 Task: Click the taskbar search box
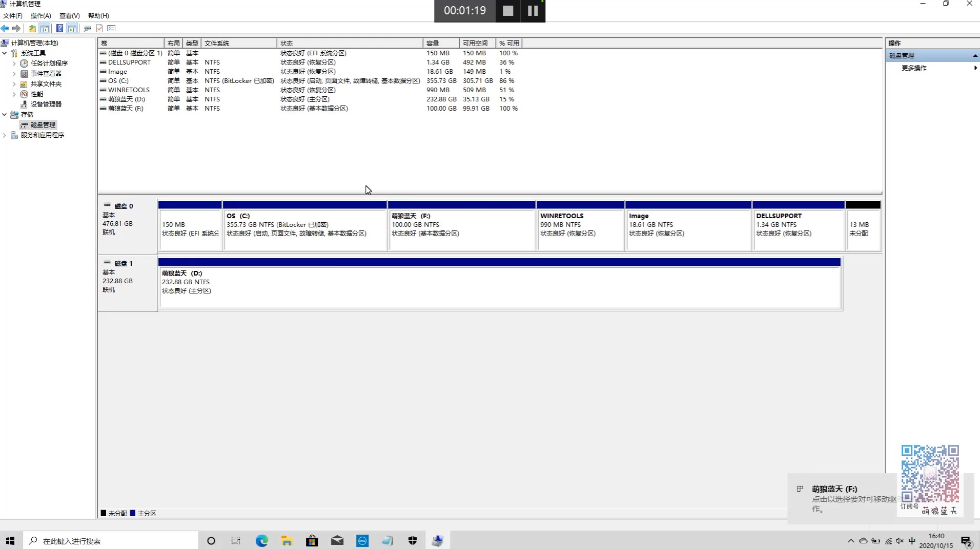[x=111, y=541]
